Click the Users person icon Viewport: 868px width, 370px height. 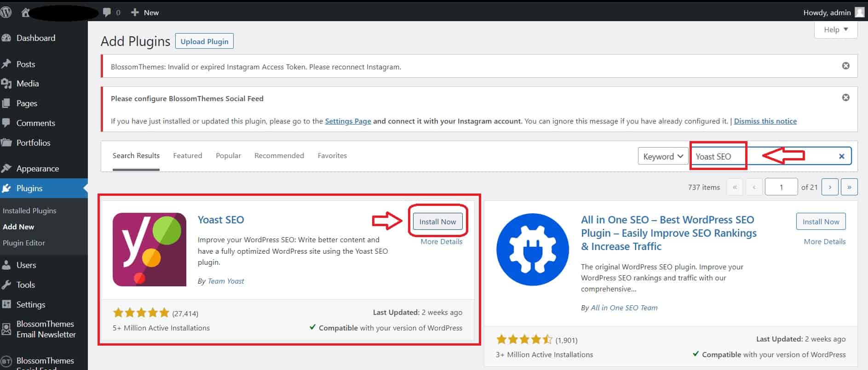[x=6, y=265]
